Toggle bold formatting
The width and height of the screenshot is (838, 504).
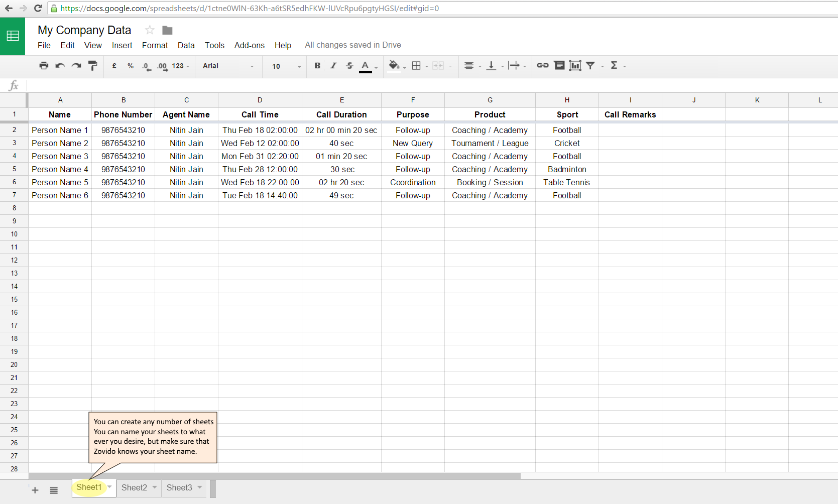[x=317, y=66]
